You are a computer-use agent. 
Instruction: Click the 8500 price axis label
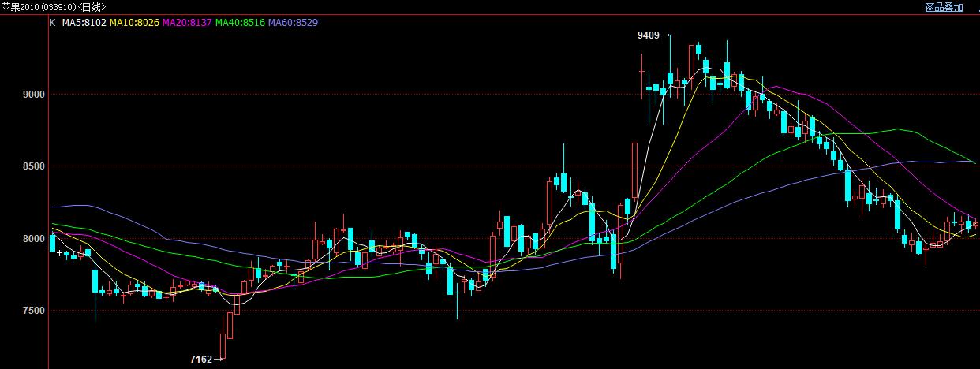[x=36, y=166]
